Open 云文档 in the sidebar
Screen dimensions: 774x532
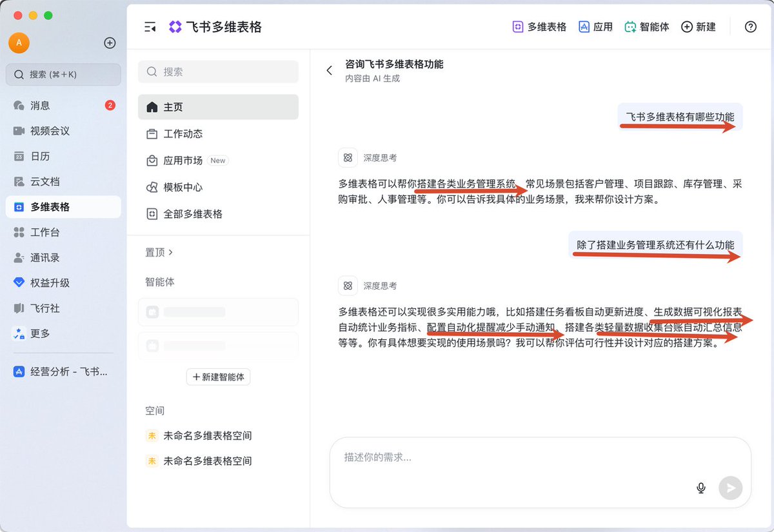pyautogui.click(x=63, y=182)
